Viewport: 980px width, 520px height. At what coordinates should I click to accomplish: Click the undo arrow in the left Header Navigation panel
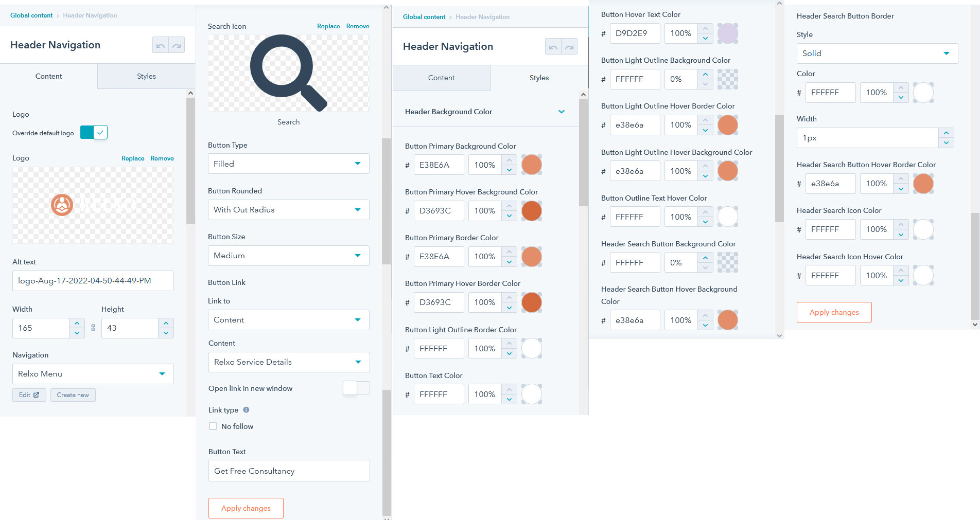click(x=161, y=45)
